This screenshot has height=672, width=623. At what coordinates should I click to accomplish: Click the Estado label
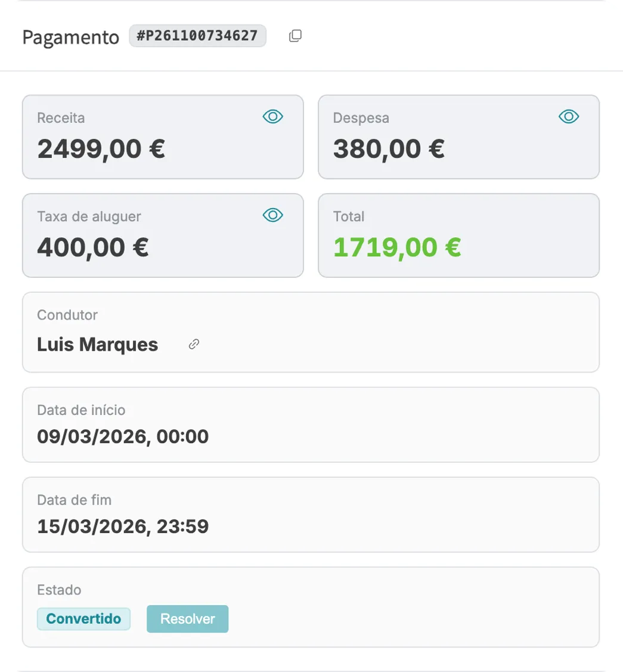pyautogui.click(x=59, y=590)
